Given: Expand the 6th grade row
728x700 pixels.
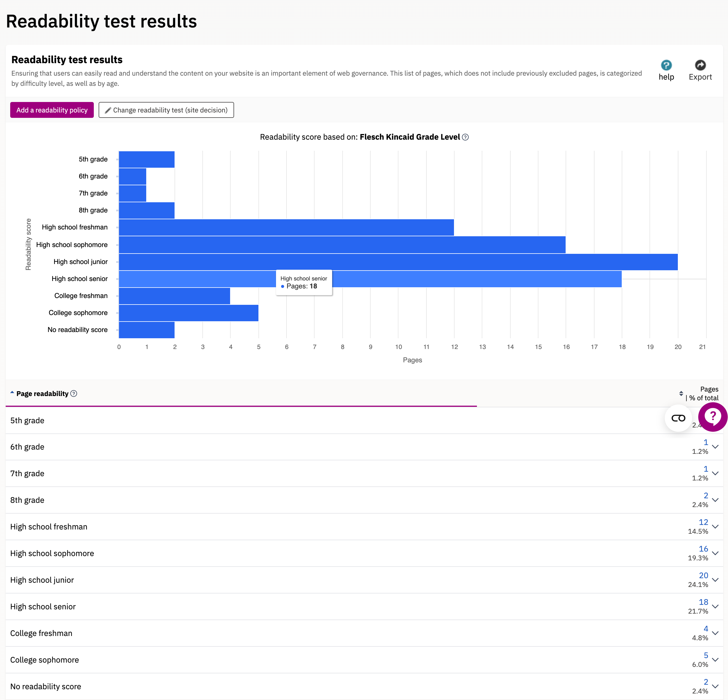Looking at the screenshot, I should (715, 447).
